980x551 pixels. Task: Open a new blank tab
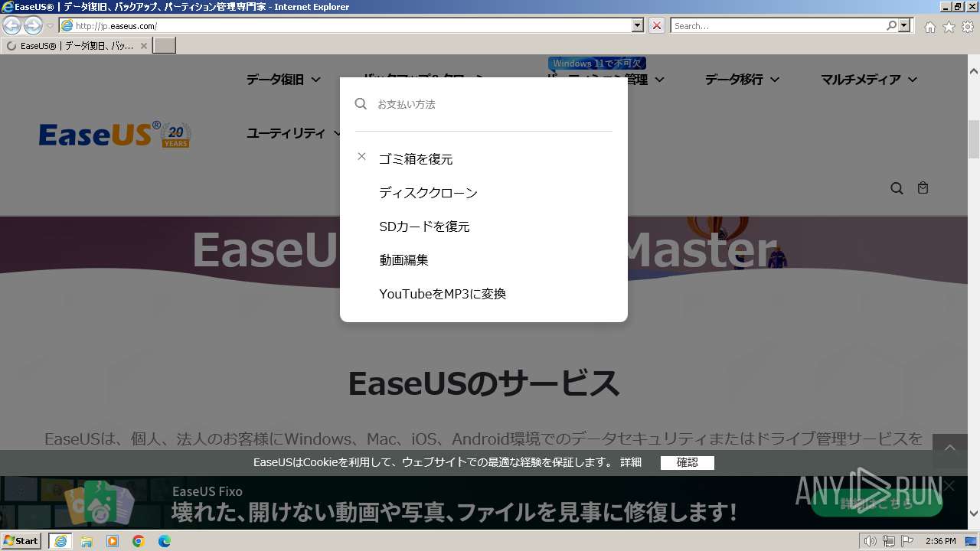click(165, 46)
